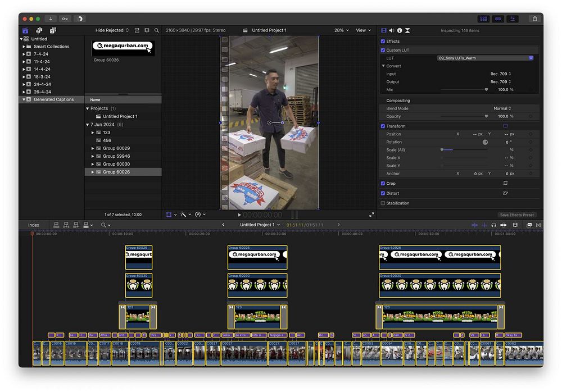562x392 pixels.
Task: Click the Save Effects Preset button
Action: click(x=517, y=215)
